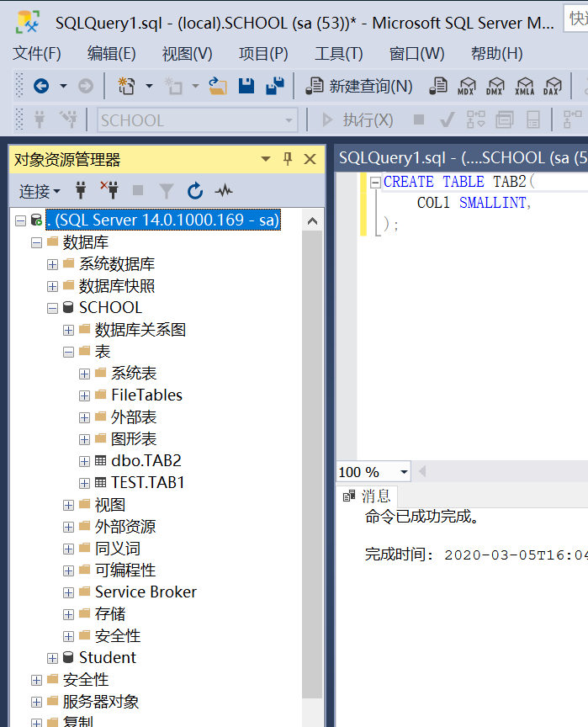
Task: Click the save file disk icon
Action: point(246,86)
